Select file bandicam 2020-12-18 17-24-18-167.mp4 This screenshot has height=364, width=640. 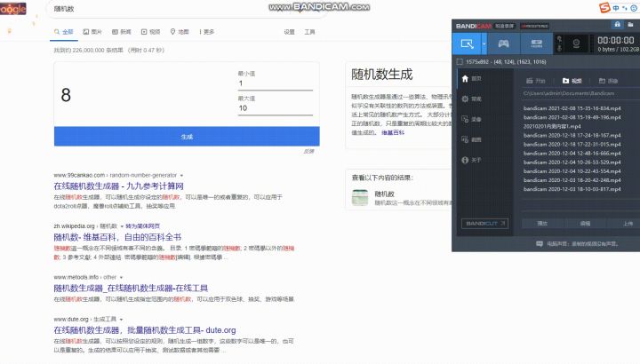(572, 135)
